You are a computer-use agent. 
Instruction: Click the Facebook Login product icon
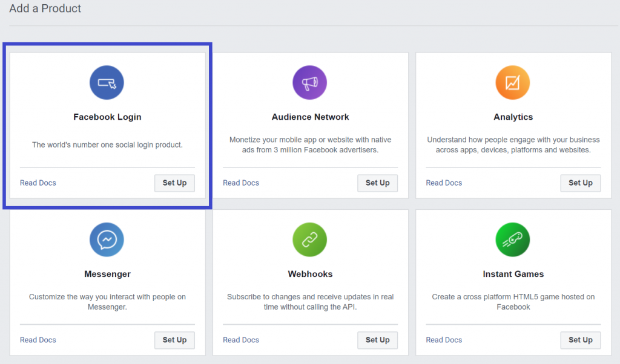pyautogui.click(x=107, y=83)
